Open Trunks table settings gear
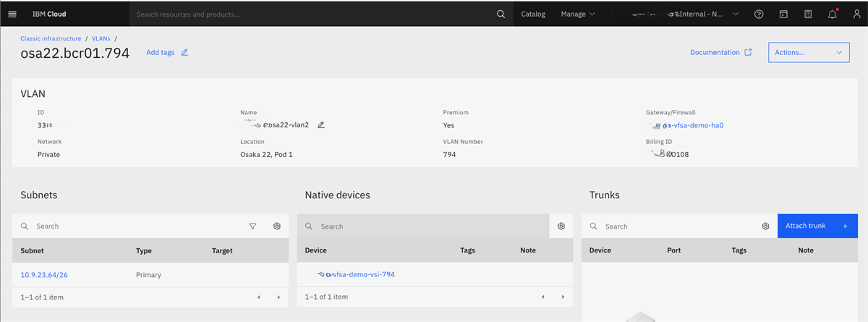This screenshot has width=868, height=322. point(765,226)
